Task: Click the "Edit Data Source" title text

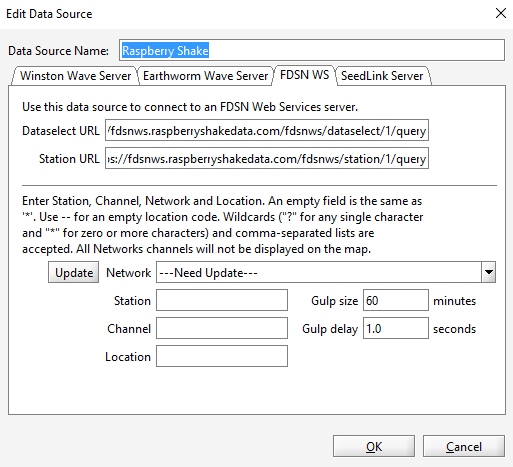Action: tap(49, 14)
